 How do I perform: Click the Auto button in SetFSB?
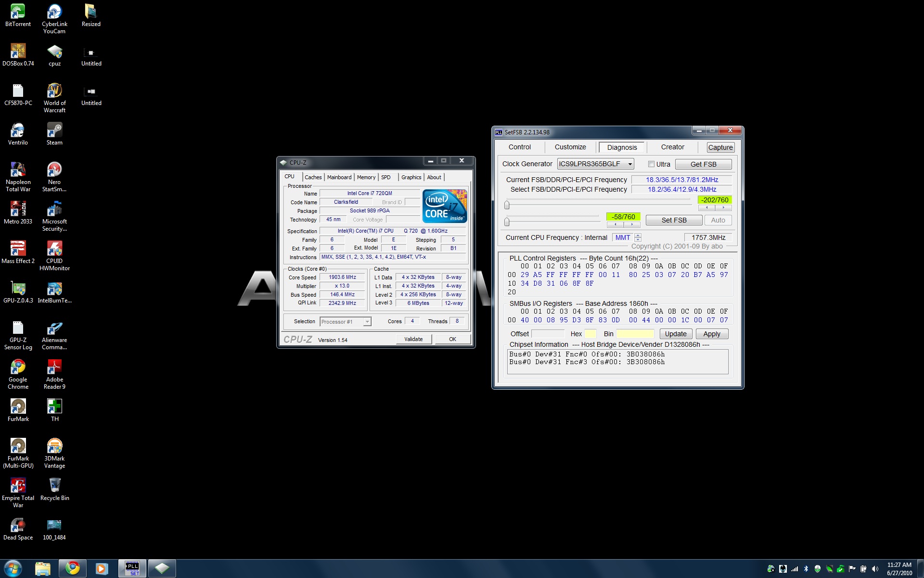[718, 220]
